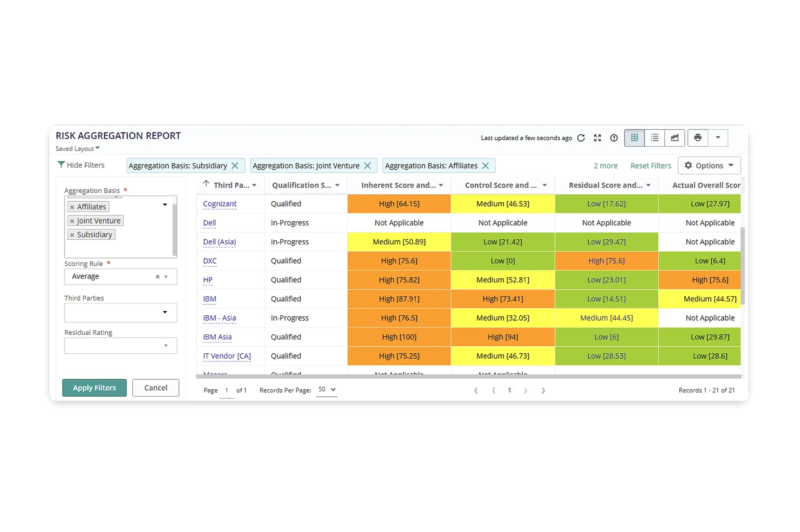
Task: Open Control Score column menu arrow
Action: (545, 186)
